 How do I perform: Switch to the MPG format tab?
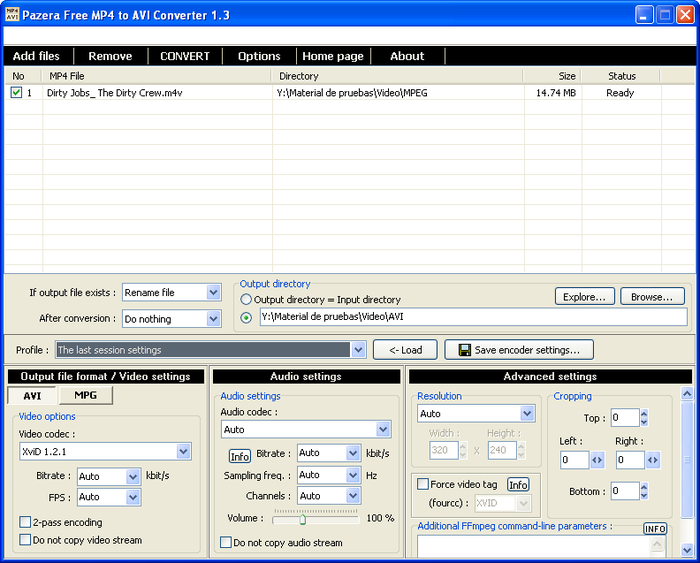click(86, 396)
